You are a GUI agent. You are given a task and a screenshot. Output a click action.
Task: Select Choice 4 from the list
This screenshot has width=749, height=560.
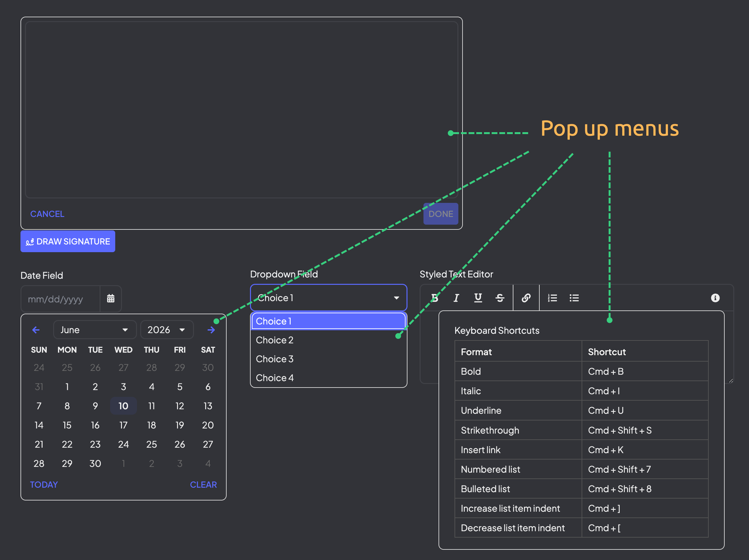point(328,378)
